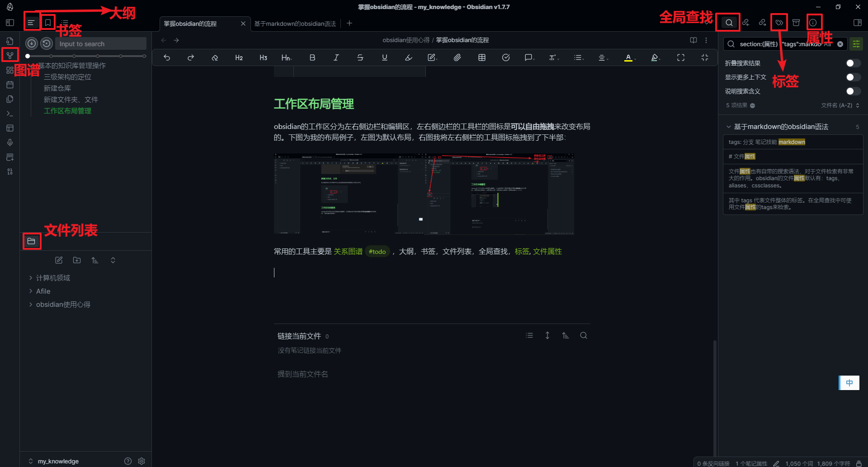
Task: Toggle fullscreen mode from the toolbar
Action: tap(680, 57)
